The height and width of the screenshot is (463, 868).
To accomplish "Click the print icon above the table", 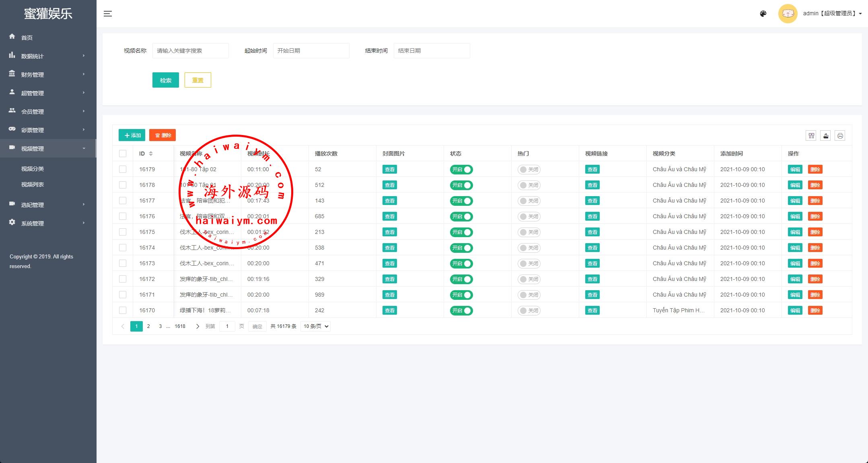I will click(840, 135).
